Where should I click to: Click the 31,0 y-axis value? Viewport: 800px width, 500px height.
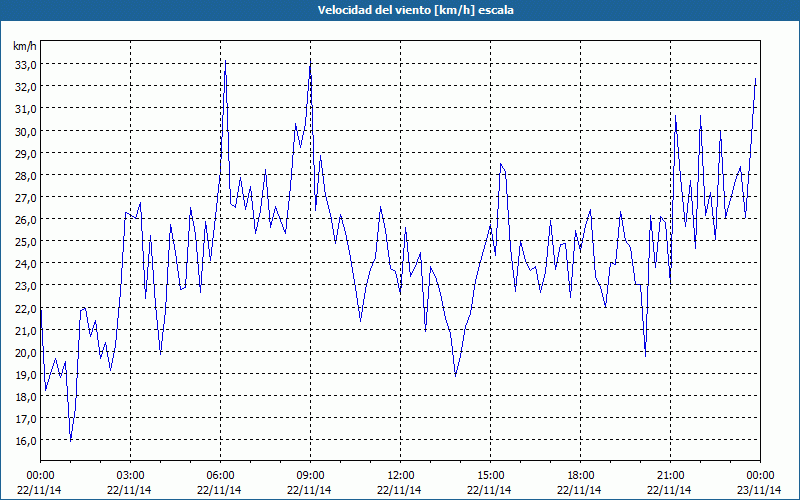(26, 109)
